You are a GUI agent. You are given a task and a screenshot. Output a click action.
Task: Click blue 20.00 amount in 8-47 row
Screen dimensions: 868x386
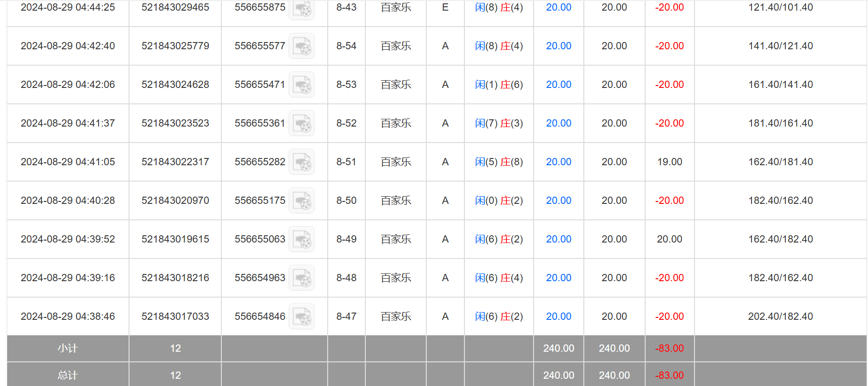[558, 316]
